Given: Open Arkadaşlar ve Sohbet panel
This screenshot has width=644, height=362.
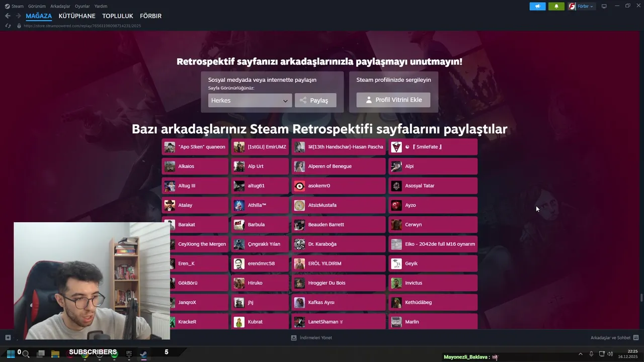Looking at the screenshot, I should 614,338.
